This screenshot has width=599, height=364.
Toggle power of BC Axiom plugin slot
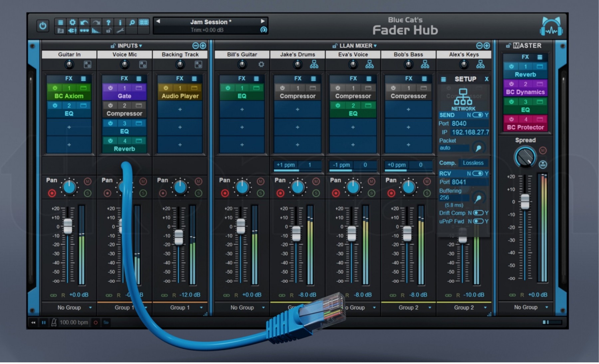point(55,88)
